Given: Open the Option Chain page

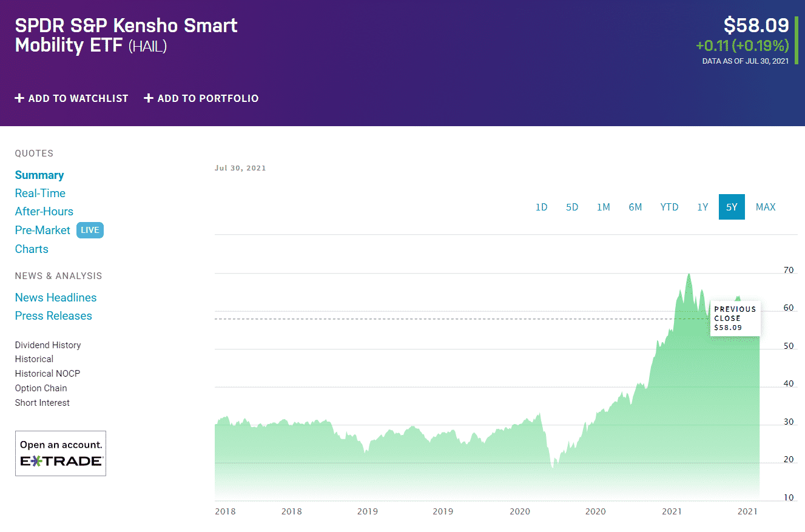Looking at the screenshot, I should pyautogui.click(x=41, y=388).
